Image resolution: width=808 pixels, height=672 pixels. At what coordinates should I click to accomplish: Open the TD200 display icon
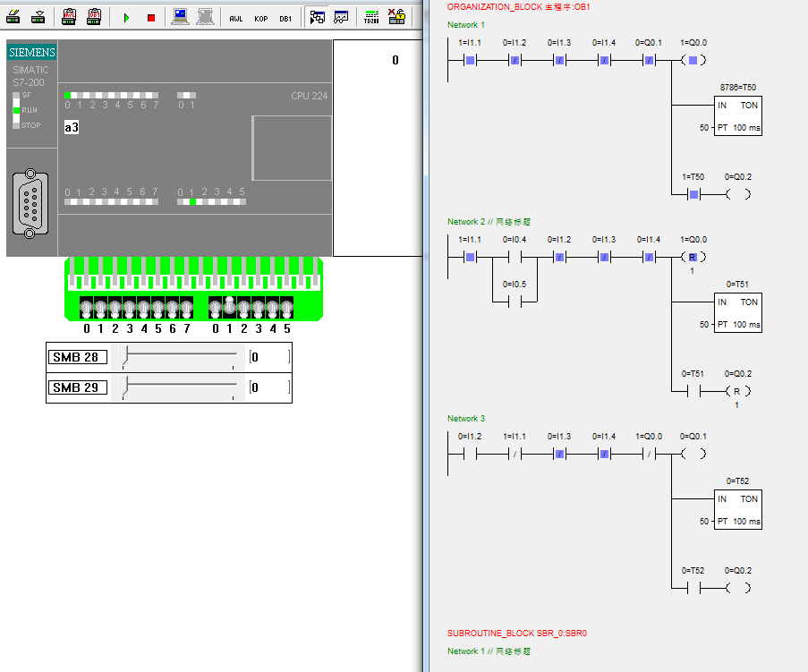(371, 16)
